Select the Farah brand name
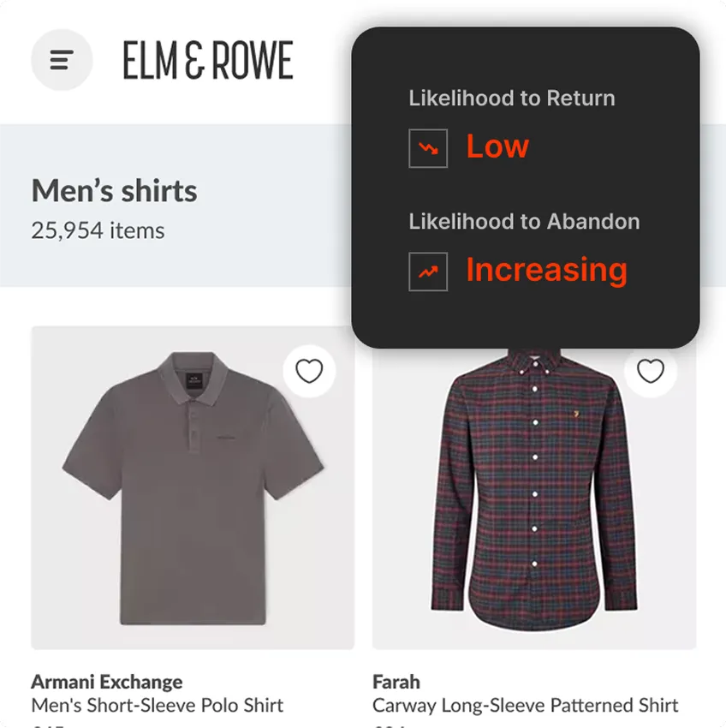 click(x=396, y=682)
